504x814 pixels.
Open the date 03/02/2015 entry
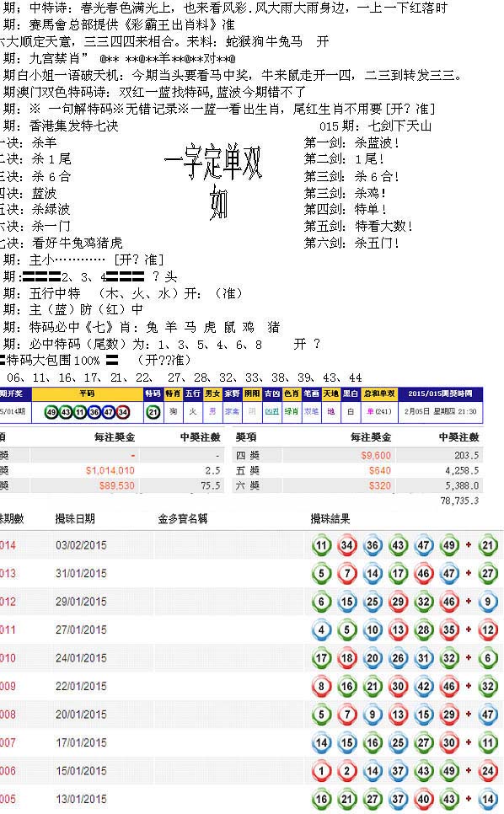[81, 545]
